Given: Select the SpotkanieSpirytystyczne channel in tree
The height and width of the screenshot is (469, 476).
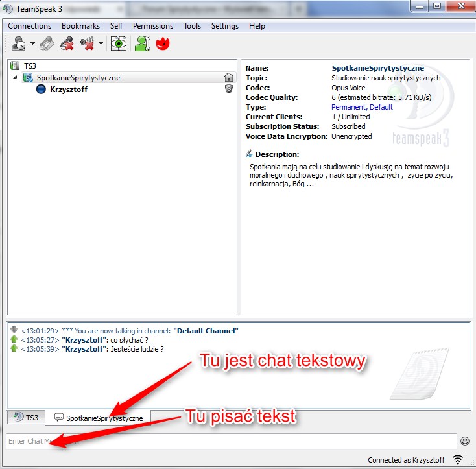Looking at the screenshot, I should (x=128, y=78).
